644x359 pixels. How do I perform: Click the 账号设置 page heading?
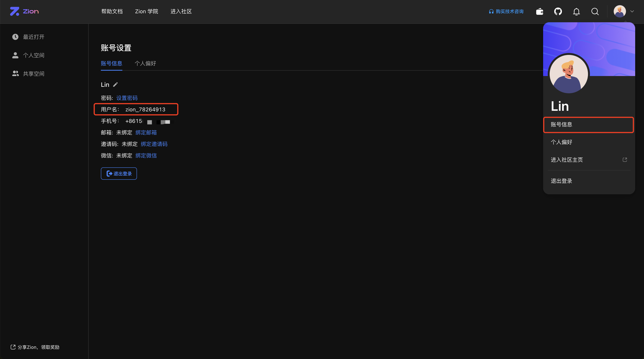tap(116, 48)
